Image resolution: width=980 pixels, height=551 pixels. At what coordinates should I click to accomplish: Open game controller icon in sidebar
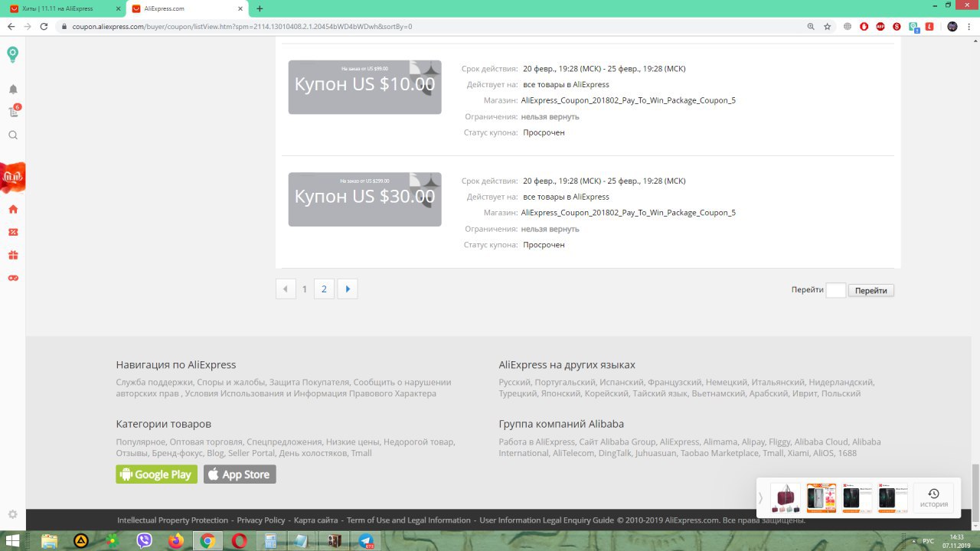click(x=13, y=278)
